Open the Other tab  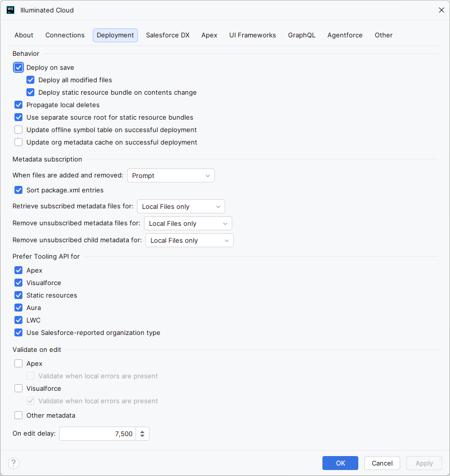[x=384, y=35]
